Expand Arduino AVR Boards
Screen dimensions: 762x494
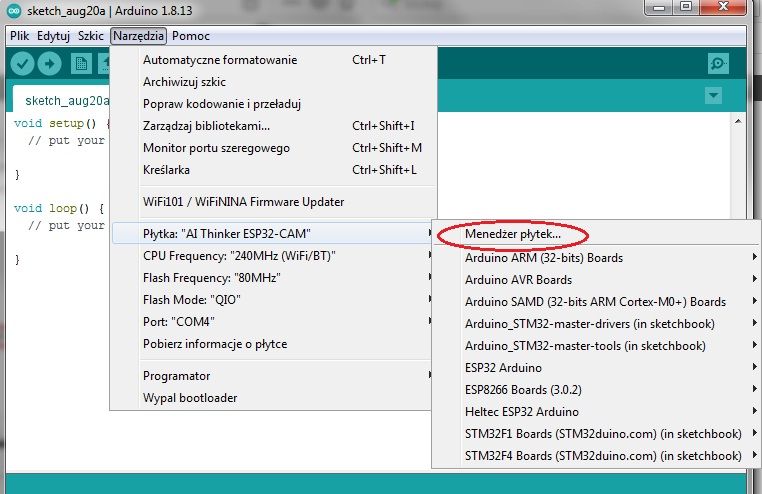pyautogui.click(x=597, y=280)
